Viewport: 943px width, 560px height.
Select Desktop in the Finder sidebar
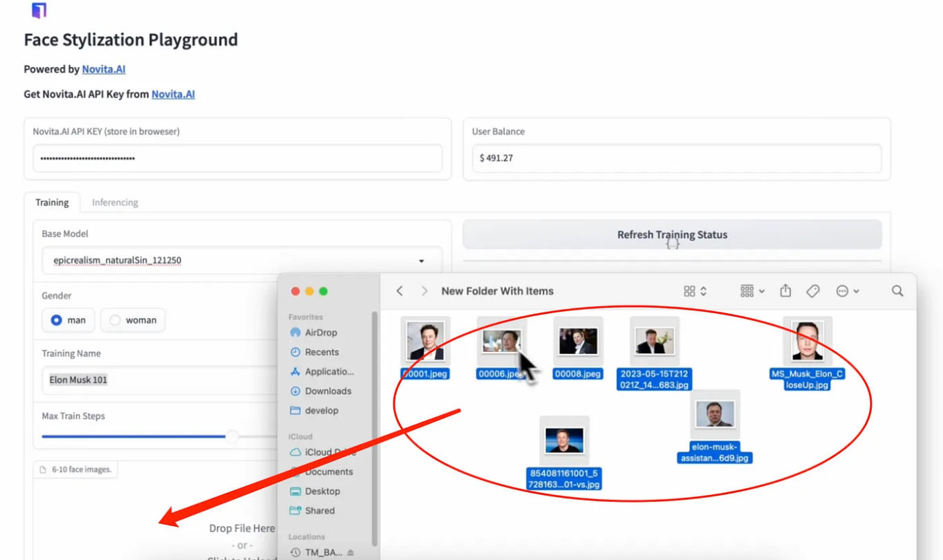(321, 491)
